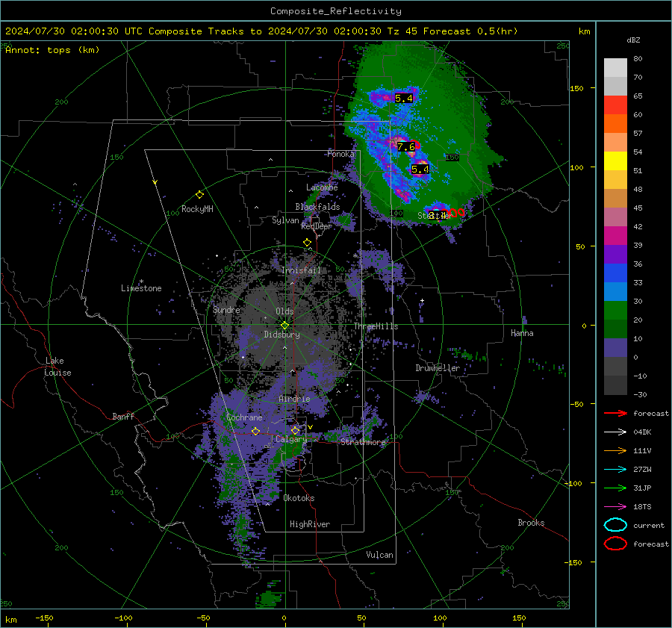Image resolution: width=672 pixels, height=628 pixels.
Task: Select the magenta 18TS arrow legend icon
Action: coord(615,507)
